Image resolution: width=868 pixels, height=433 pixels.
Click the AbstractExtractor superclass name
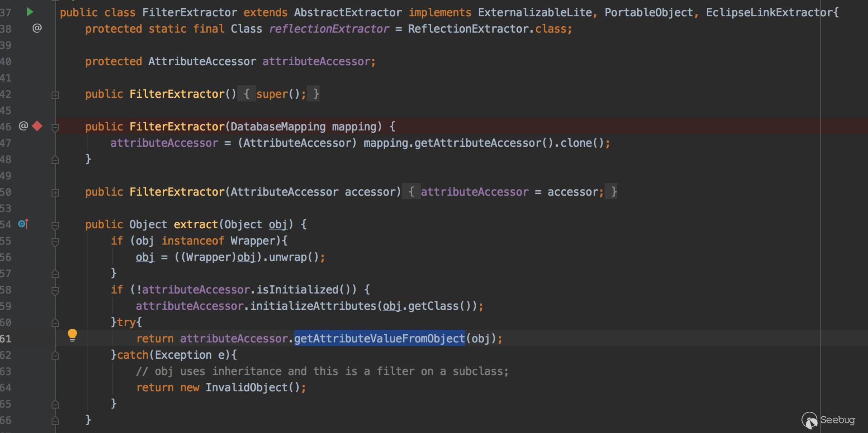point(348,12)
